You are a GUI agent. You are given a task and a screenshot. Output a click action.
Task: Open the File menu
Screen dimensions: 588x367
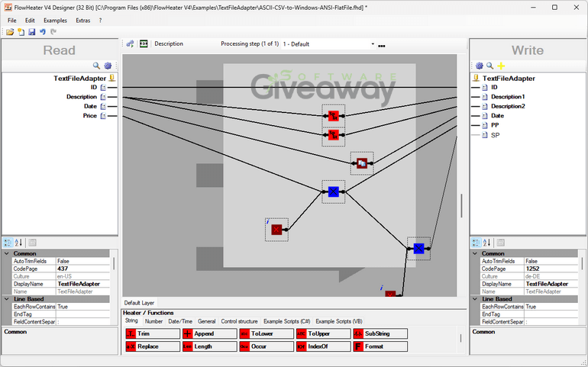pyautogui.click(x=12, y=21)
